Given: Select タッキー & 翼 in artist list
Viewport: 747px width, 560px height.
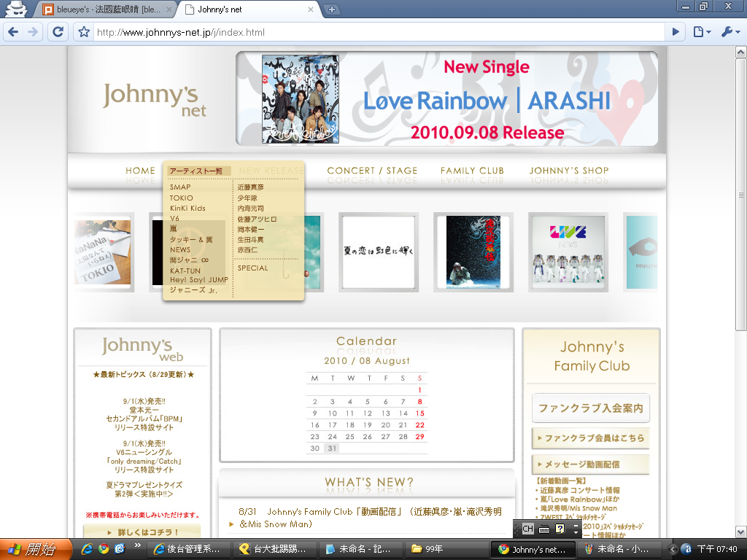Looking at the screenshot, I should click(x=191, y=239).
